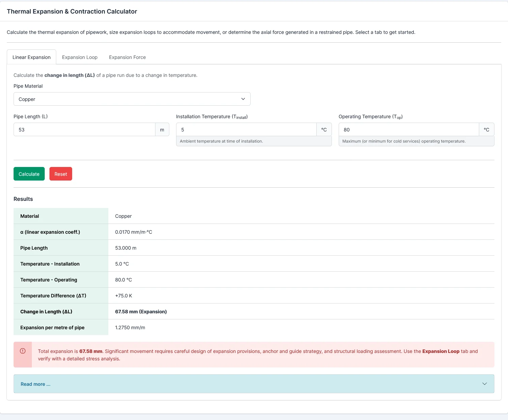The width and height of the screenshot is (508, 420).
Task: Click the 1.2750 mm/m expansion per metre value
Action: pos(130,328)
